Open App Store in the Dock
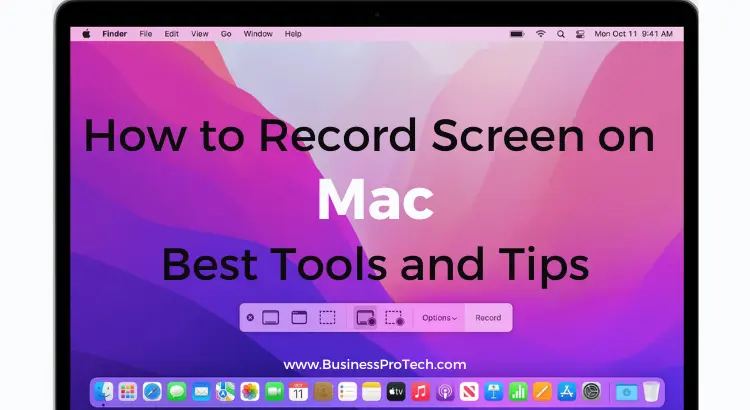 (x=566, y=392)
